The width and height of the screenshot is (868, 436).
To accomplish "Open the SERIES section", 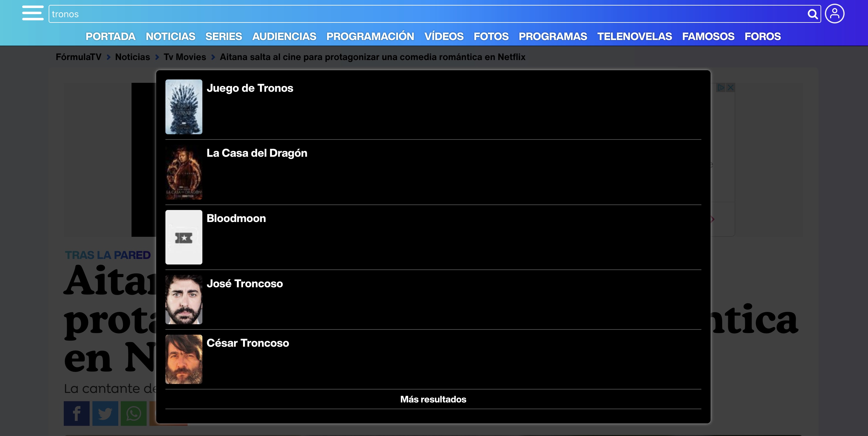I will coord(224,36).
